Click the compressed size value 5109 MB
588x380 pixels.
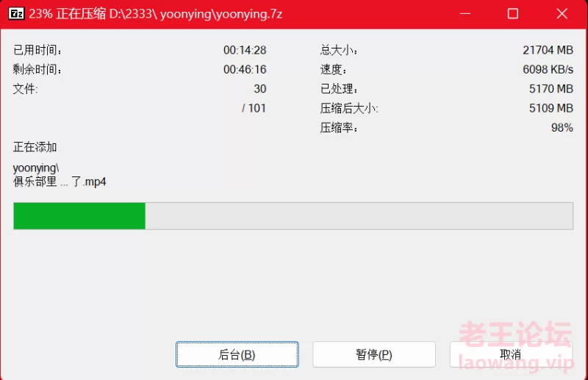click(551, 108)
